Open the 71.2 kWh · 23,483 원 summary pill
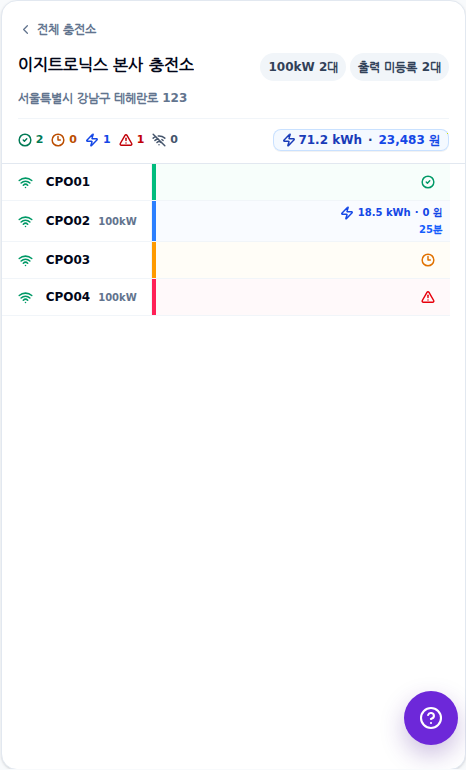466x770 pixels. tap(361, 140)
